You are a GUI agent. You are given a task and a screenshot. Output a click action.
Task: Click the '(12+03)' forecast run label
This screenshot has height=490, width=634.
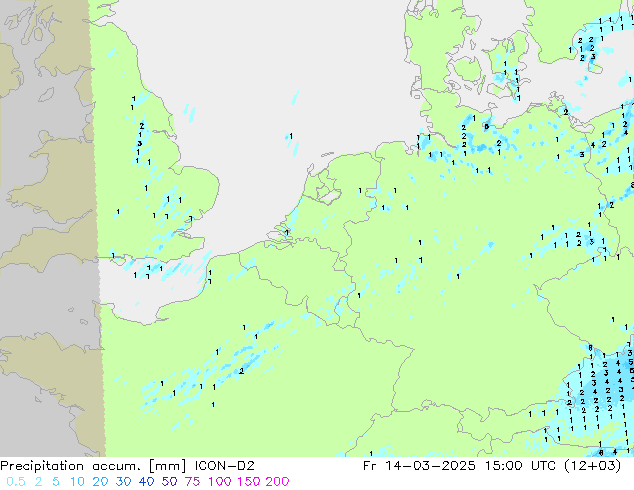(591, 466)
